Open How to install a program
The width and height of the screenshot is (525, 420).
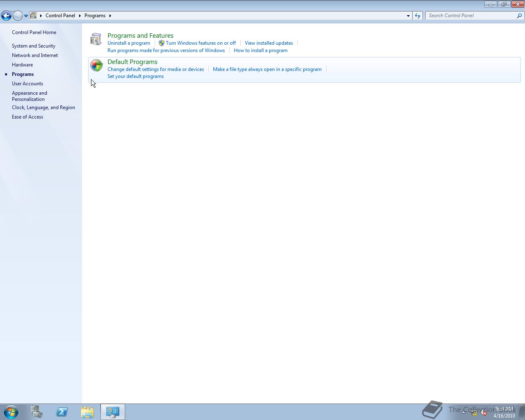point(260,50)
